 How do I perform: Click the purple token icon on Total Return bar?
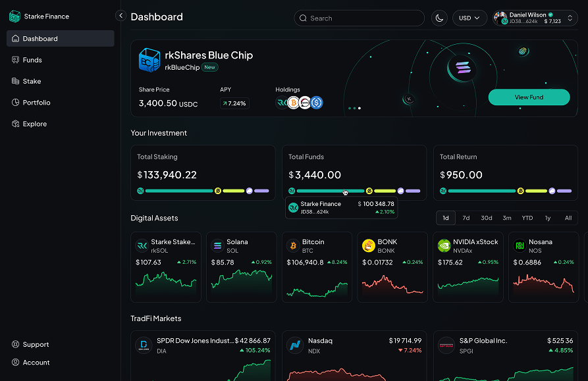point(552,191)
